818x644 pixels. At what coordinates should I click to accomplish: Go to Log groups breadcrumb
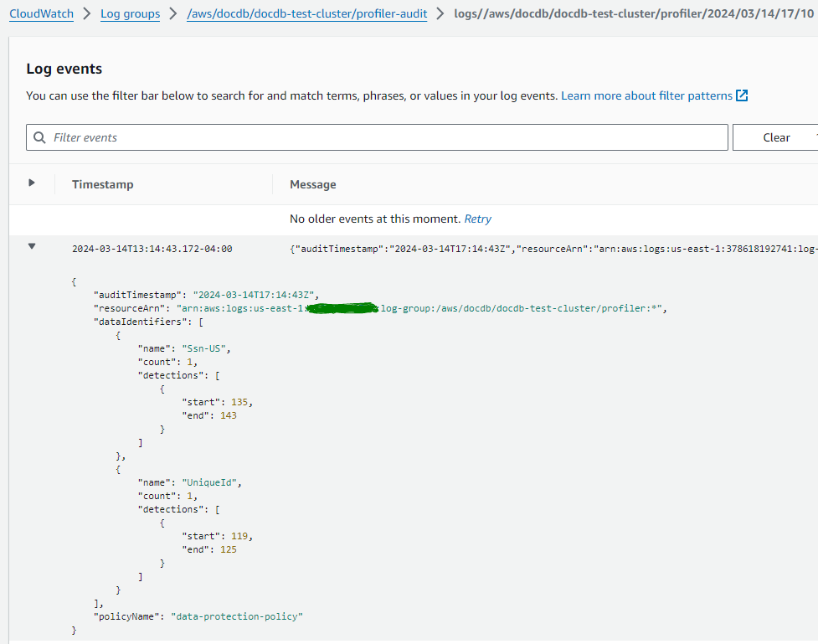point(130,13)
